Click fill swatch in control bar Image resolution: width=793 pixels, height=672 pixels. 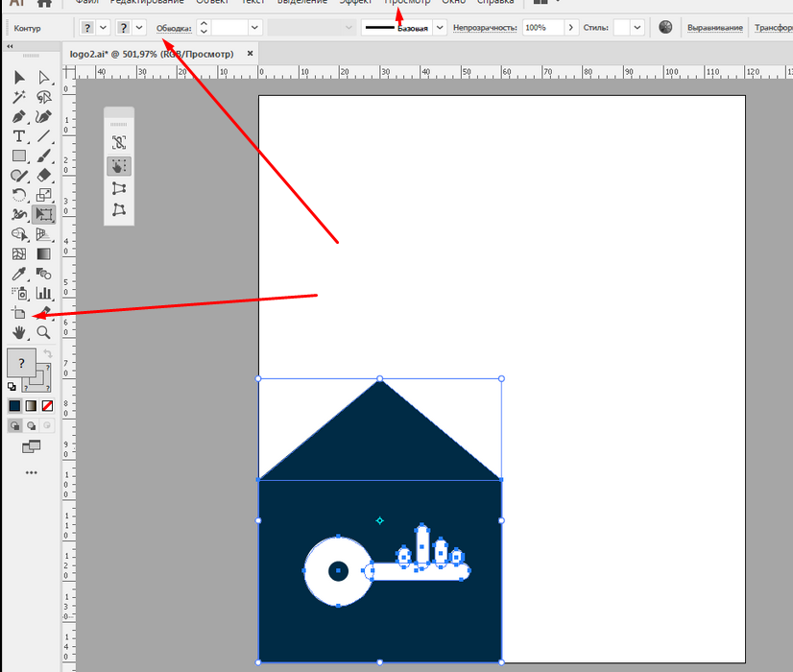click(x=87, y=27)
